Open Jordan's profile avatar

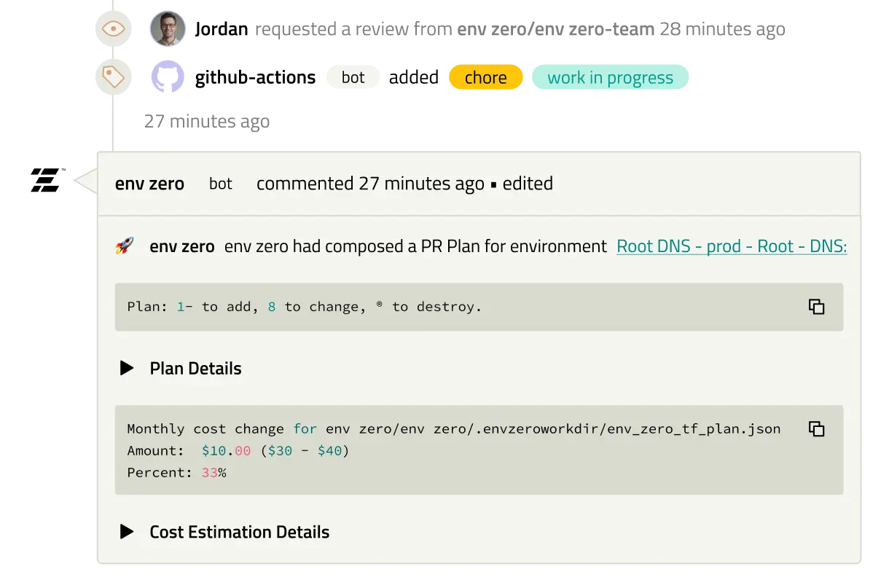coord(168,29)
